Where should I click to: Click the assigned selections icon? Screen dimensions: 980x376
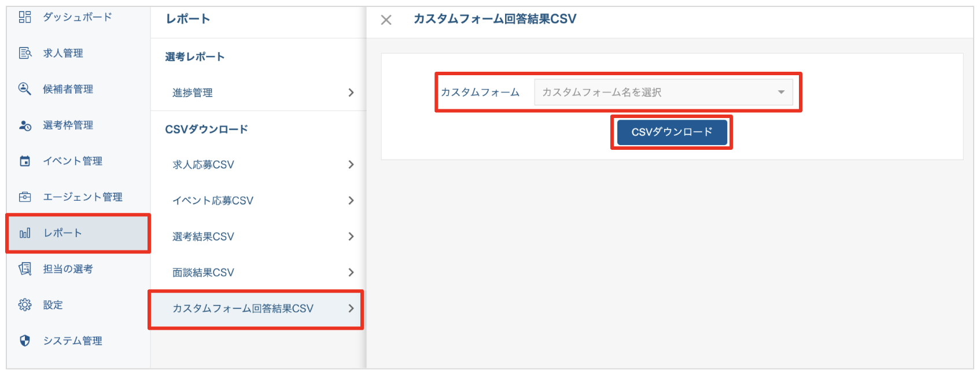[25, 269]
